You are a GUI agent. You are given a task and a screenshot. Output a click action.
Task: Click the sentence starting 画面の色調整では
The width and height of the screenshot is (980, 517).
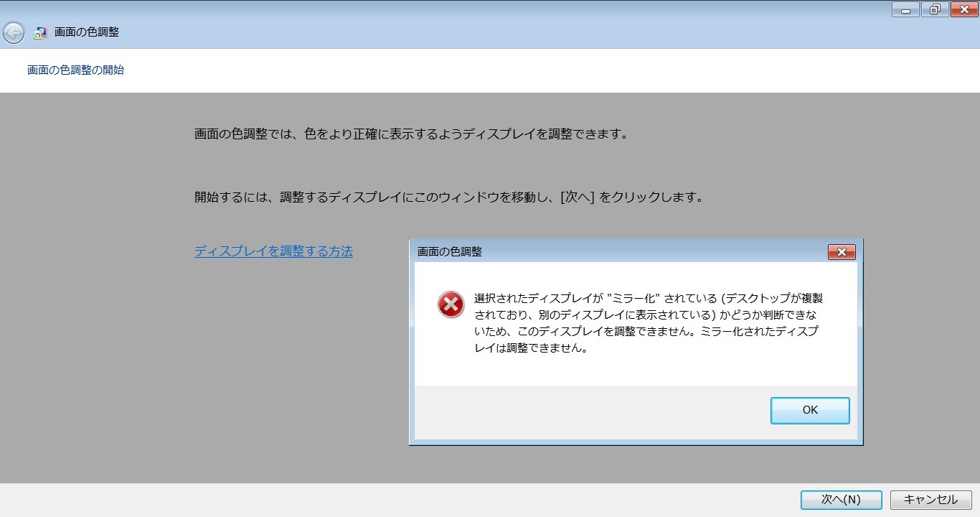[x=412, y=134]
